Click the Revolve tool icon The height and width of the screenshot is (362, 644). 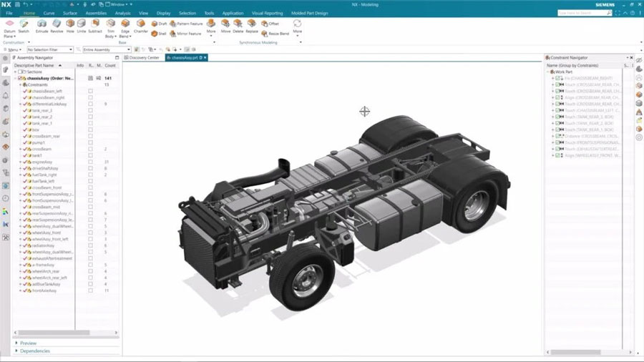click(57, 24)
